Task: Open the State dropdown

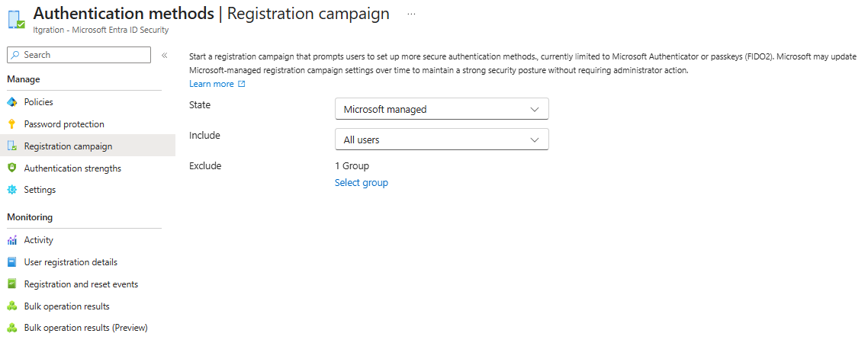Action: pos(442,109)
